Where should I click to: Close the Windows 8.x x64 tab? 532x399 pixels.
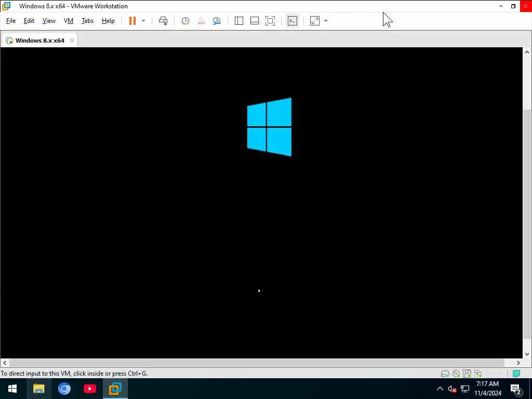72,41
